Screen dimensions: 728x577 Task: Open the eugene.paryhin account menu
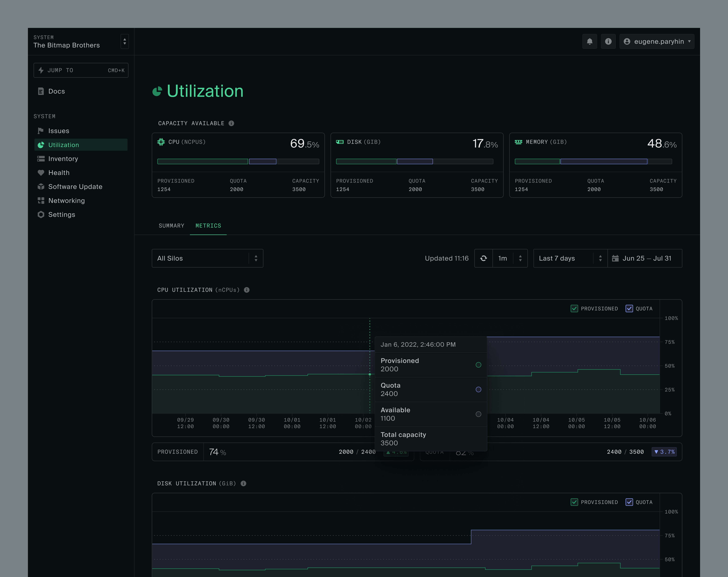tap(656, 41)
